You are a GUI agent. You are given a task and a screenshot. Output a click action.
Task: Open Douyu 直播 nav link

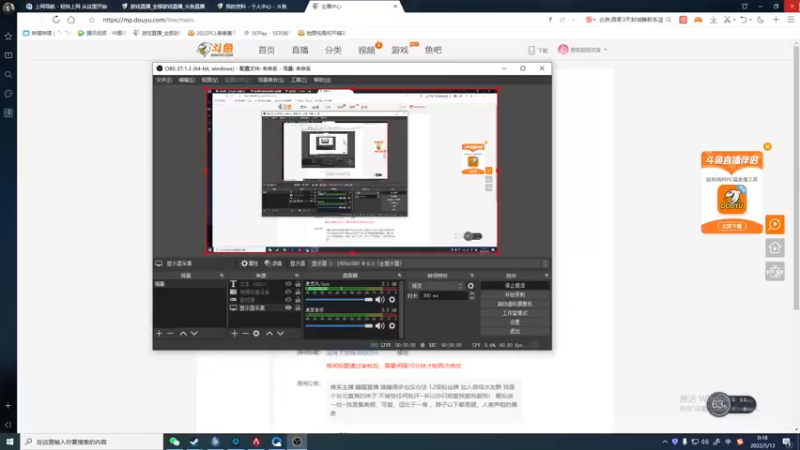pos(300,50)
